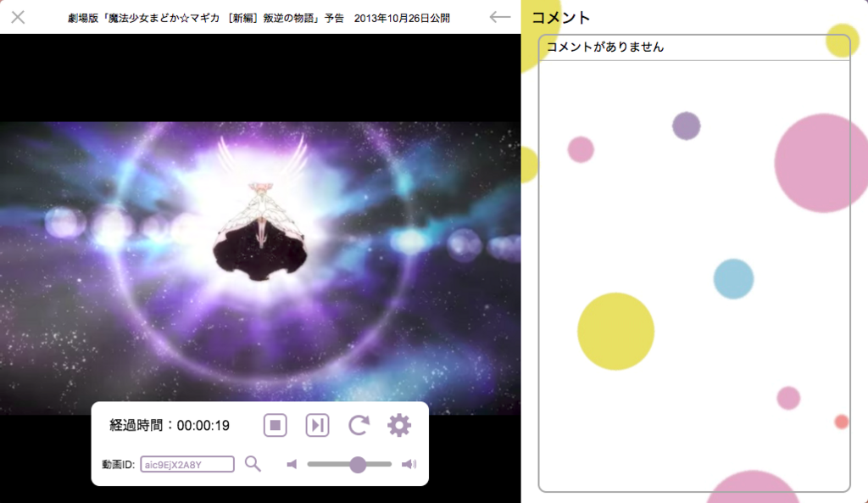Screen dimensions: 868x503
Task: Click the high volume speaker icon
Action: (409, 464)
